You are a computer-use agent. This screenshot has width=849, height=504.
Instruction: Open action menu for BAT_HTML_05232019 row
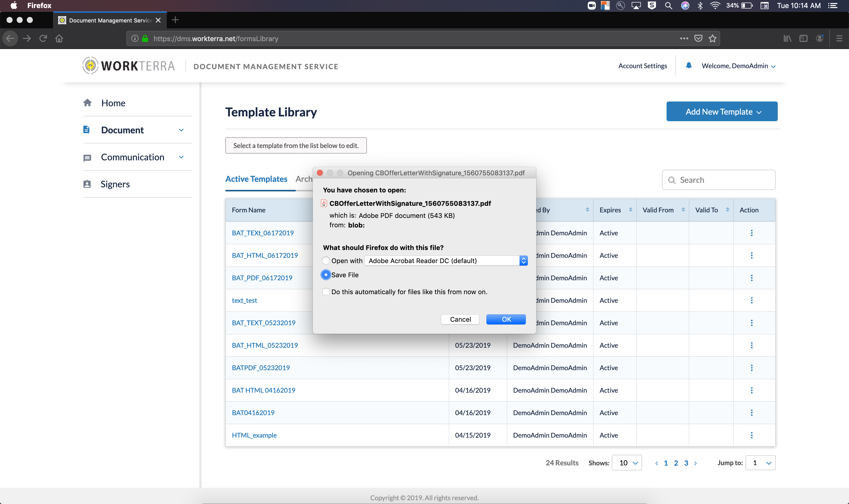(x=751, y=345)
